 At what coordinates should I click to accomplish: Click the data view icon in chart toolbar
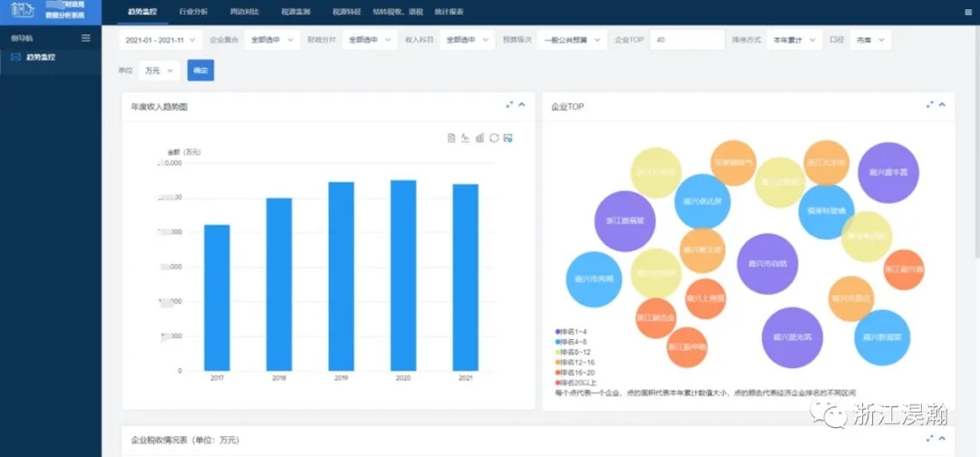[x=451, y=138]
